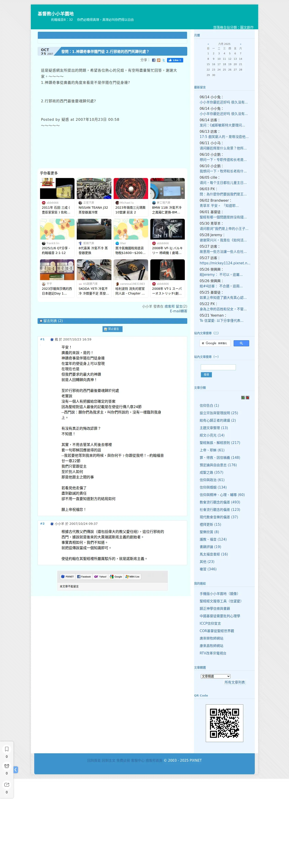Open the SKODA YETI 冷氣不冷 article thumbnail
Screen dimensions: 289x868
pyautogui.click(x=94, y=270)
